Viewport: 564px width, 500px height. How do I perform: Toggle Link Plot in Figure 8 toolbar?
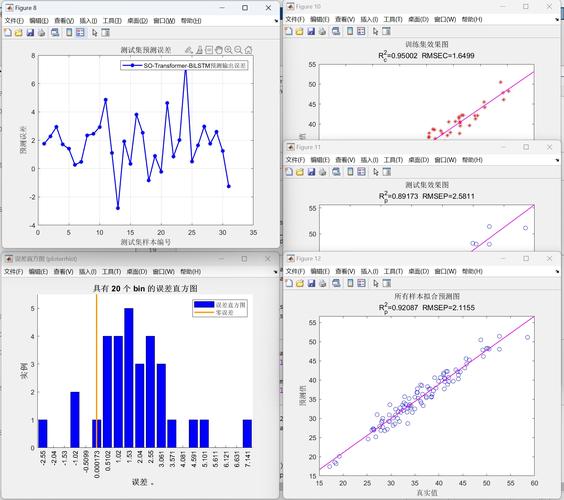(x=55, y=33)
